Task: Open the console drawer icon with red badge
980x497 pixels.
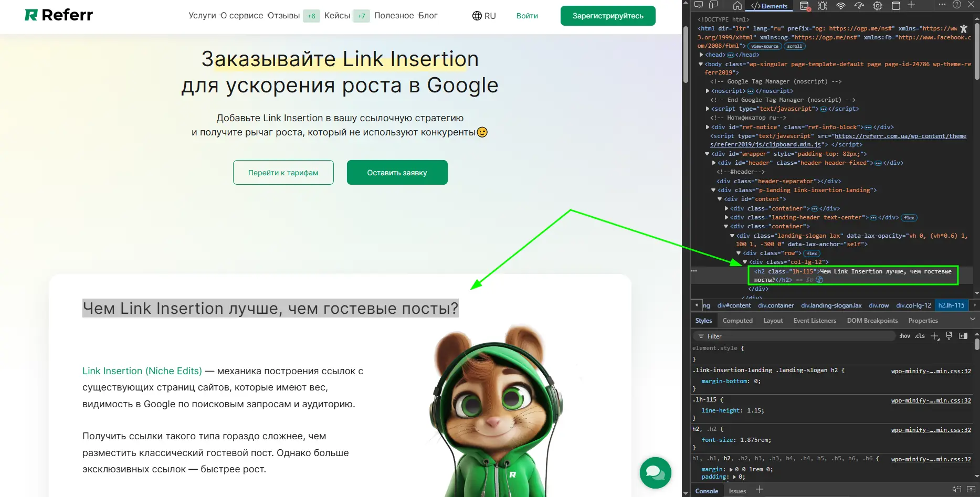Action: point(804,6)
